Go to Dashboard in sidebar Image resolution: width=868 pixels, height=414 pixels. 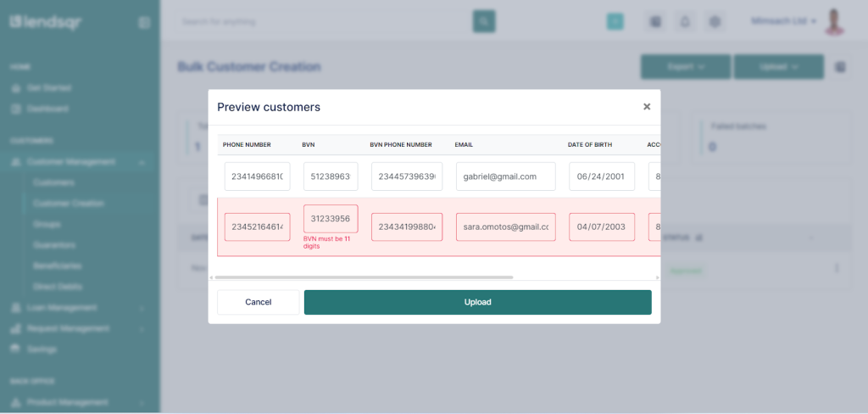(x=47, y=109)
